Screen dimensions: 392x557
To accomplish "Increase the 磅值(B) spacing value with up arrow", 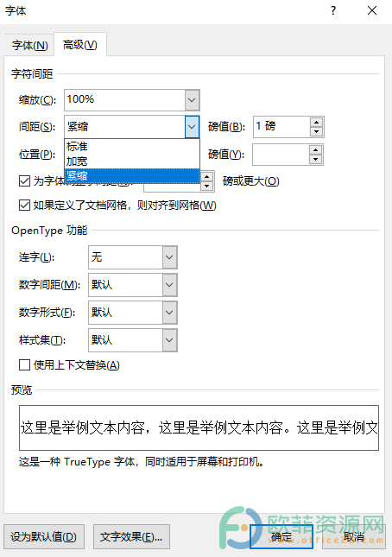I will [x=316, y=123].
